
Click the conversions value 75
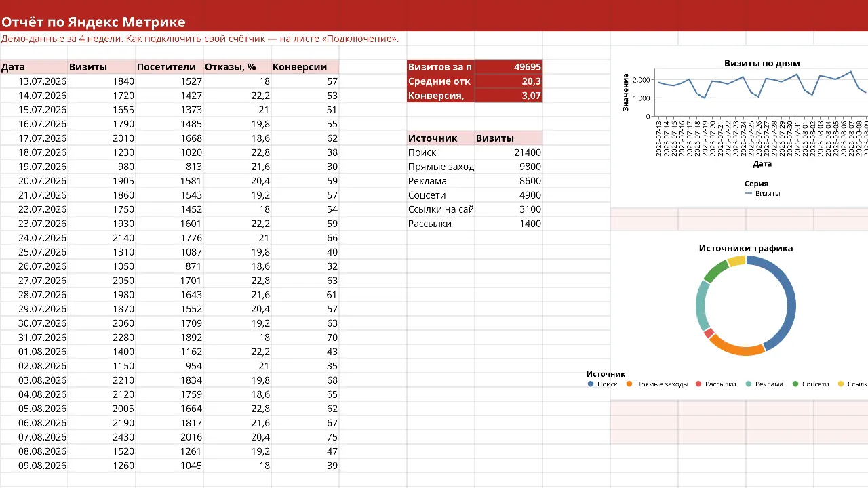[305, 437]
